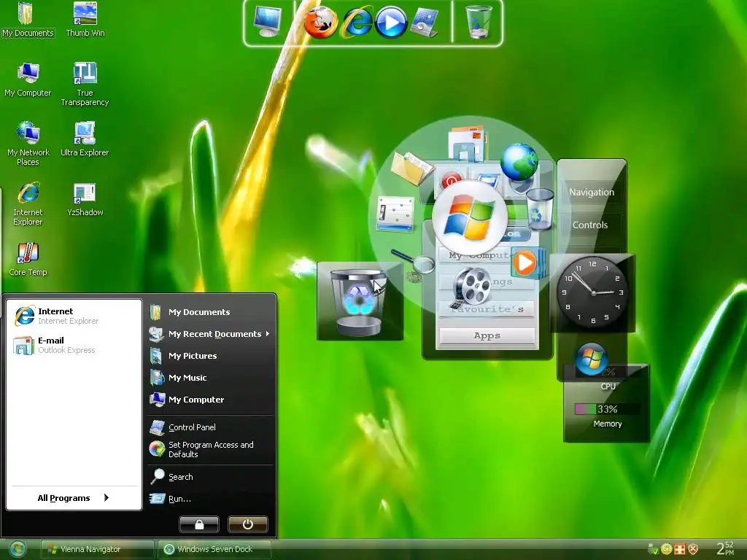Open My Computer in the Start menu
The height and width of the screenshot is (560, 747).
click(x=211, y=400)
